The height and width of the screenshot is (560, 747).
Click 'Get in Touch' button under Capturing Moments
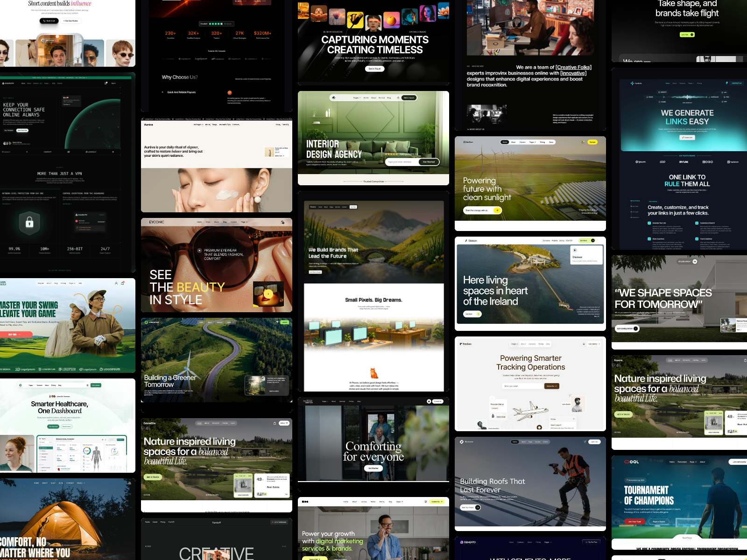(374, 69)
